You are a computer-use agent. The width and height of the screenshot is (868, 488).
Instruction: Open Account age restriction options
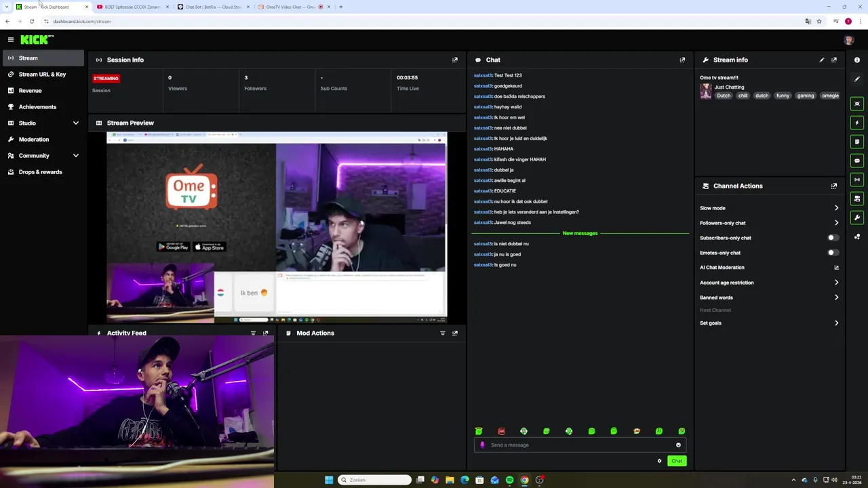click(x=769, y=283)
